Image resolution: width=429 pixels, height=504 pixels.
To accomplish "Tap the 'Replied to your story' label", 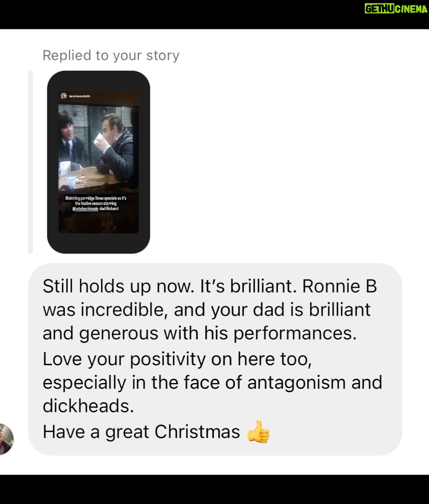I will (111, 55).
